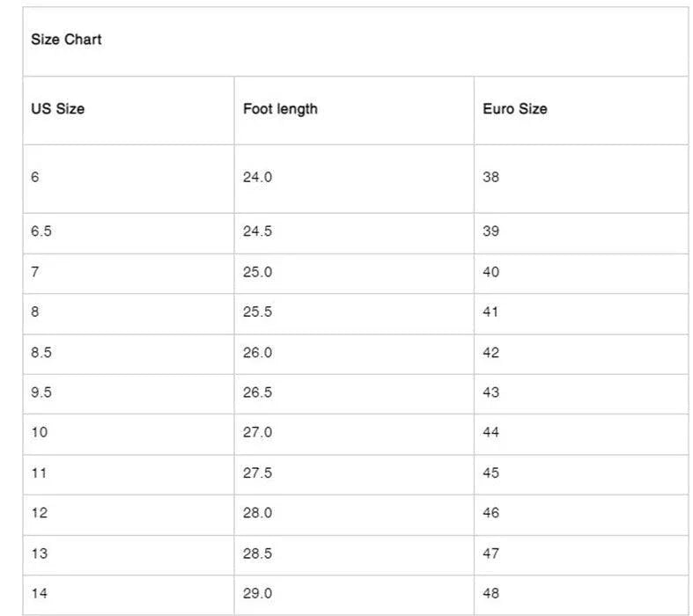Select the US Size column header
The image size is (693, 616).
(58, 109)
